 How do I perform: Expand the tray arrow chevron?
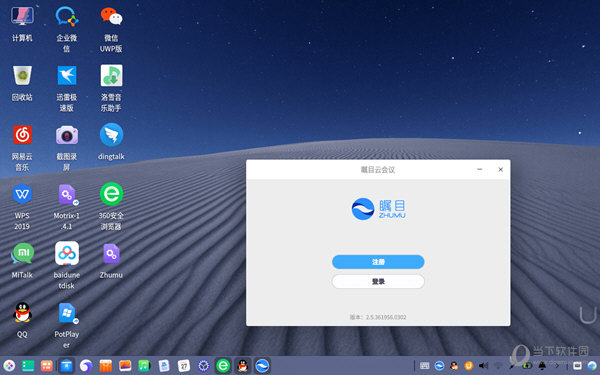(x=557, y=366)
